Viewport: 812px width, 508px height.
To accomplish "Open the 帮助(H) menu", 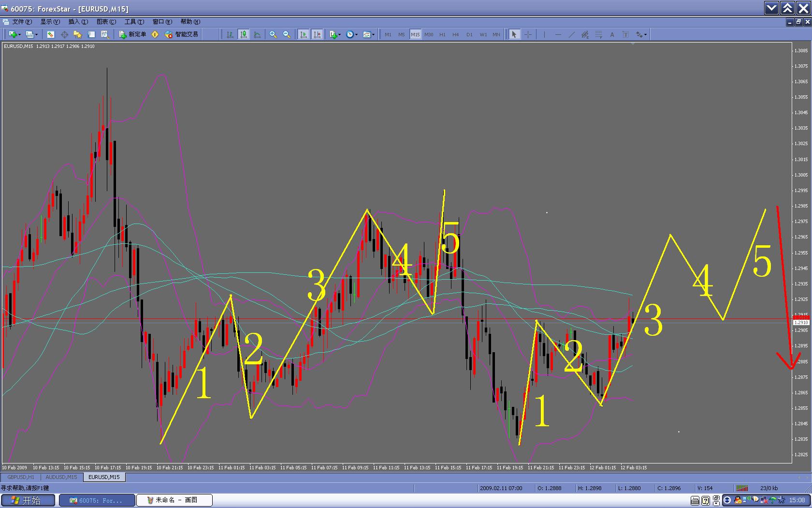I will coord(190,22).
